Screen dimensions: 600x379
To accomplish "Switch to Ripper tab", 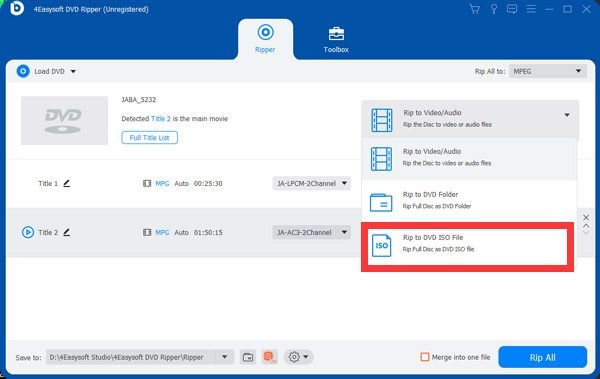I will [265, 39].
